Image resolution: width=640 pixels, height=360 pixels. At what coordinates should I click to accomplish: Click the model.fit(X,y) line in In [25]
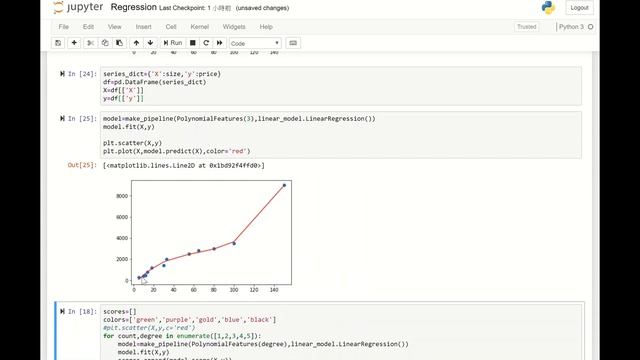point(129,127)
